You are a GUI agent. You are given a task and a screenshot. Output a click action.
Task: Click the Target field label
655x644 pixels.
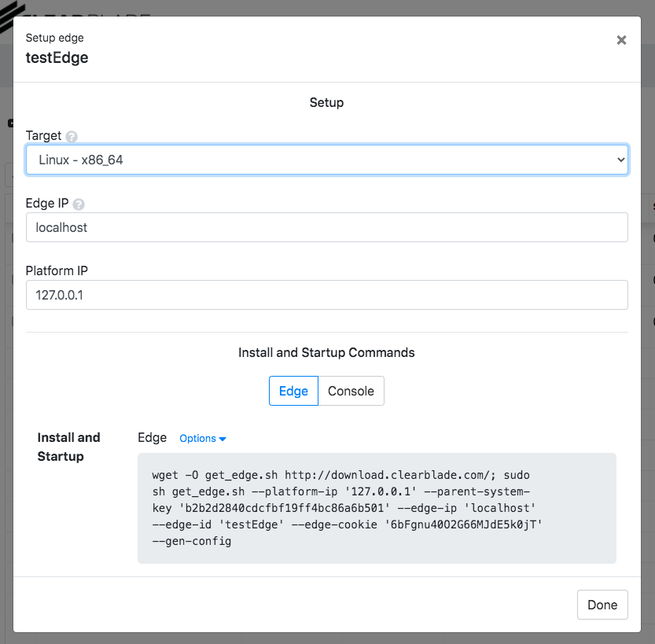click(43, 135)
